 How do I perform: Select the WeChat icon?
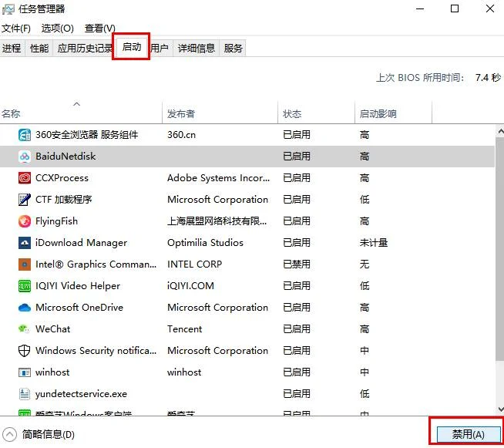click(x=23, y=329)
